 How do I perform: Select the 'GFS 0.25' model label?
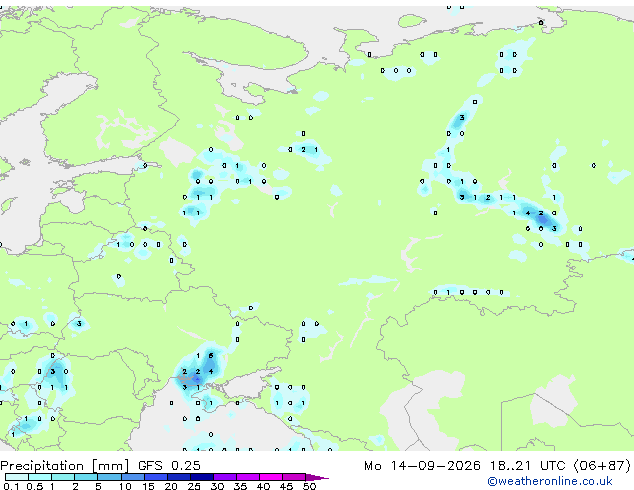(169, 466)
